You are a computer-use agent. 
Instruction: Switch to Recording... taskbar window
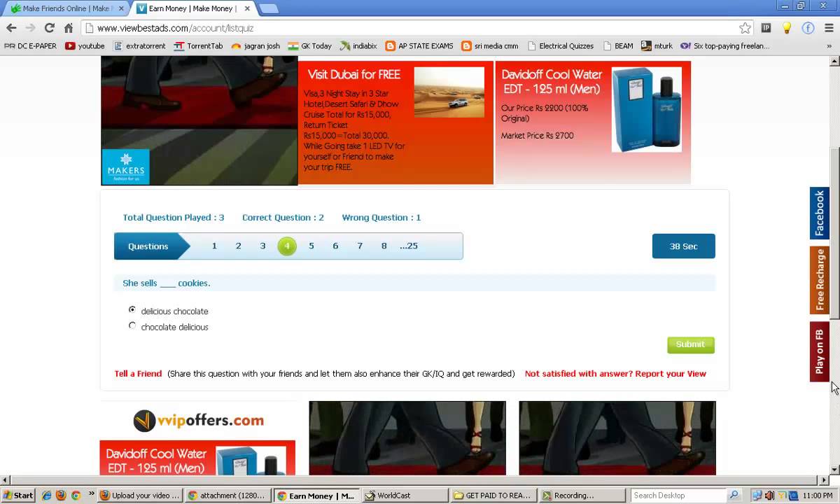coord(582,495)
